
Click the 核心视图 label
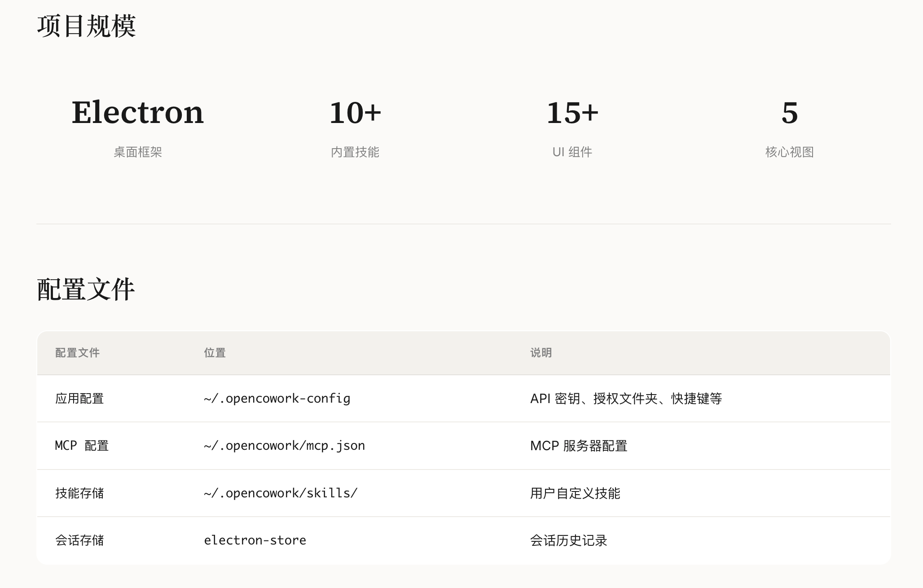pos(789,152)
